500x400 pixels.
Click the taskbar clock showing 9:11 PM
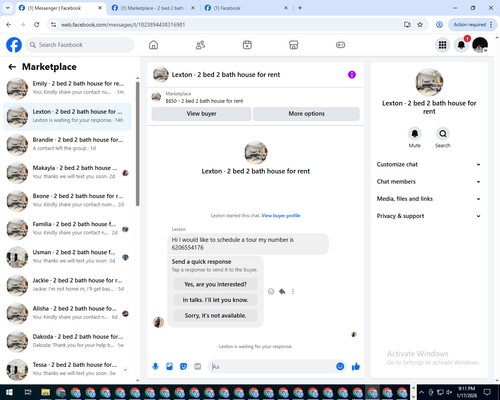pyautogui.click(x=466, y=392)
